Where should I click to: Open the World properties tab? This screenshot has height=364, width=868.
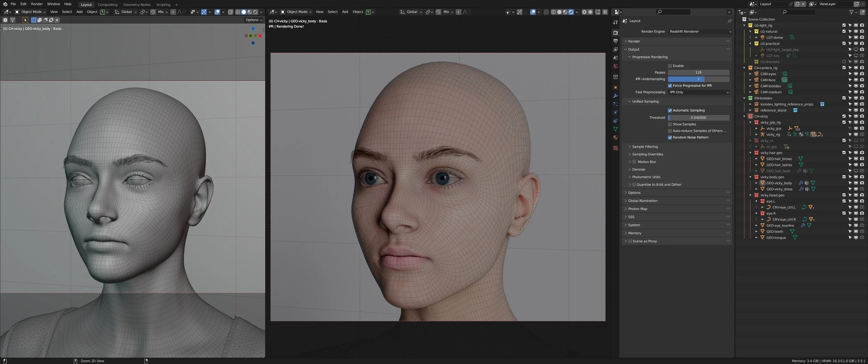point(616,66)
